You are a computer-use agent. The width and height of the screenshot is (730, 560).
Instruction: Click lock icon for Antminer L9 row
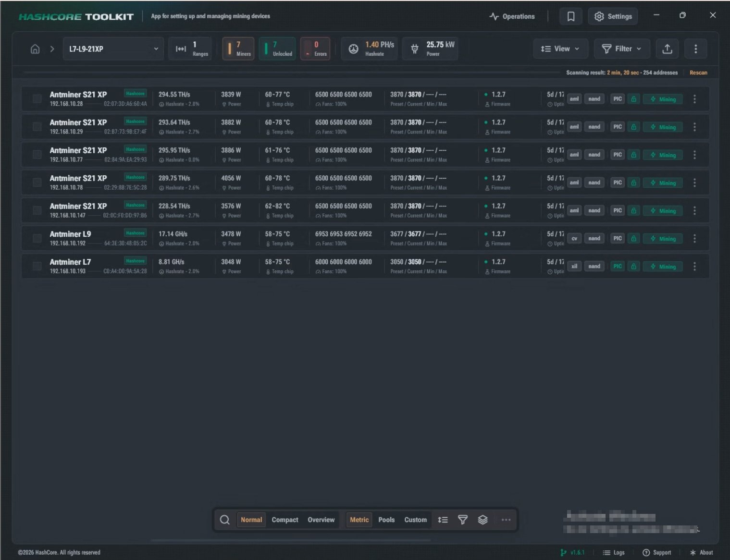[x=633, y=238]
